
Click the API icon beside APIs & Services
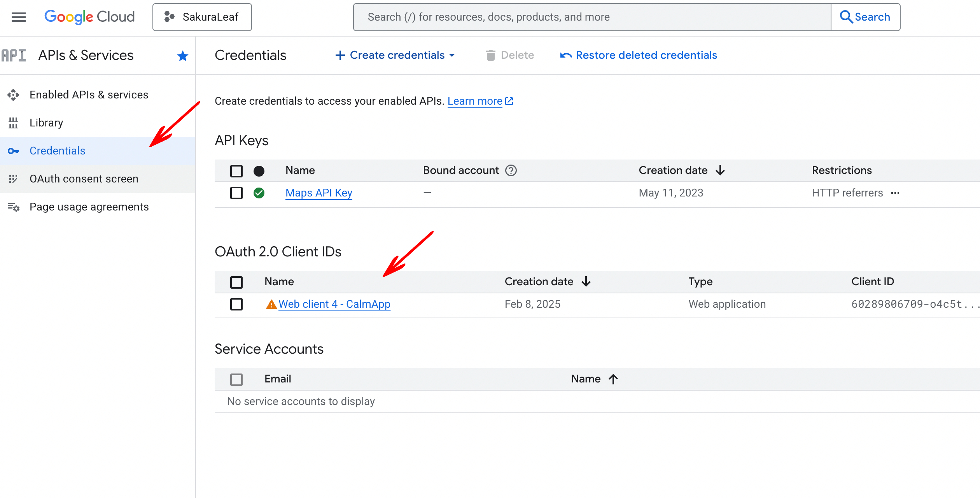pyautogui.click(x=14, y=56)
